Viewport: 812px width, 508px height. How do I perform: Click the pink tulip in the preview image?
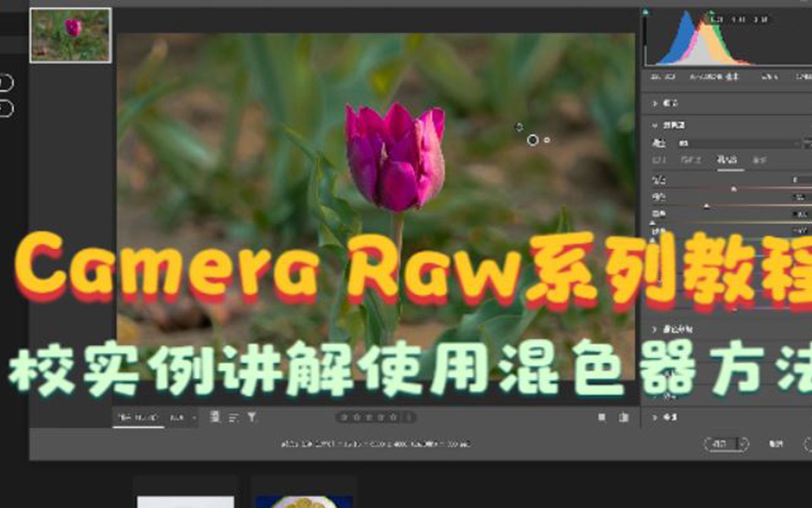pos(396,157)
